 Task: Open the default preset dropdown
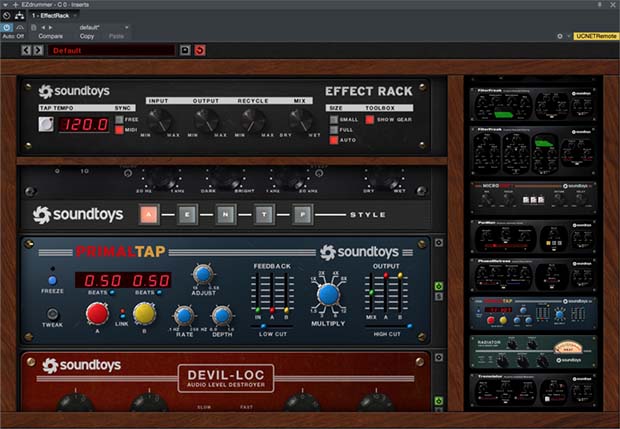[x=104, y=27]
